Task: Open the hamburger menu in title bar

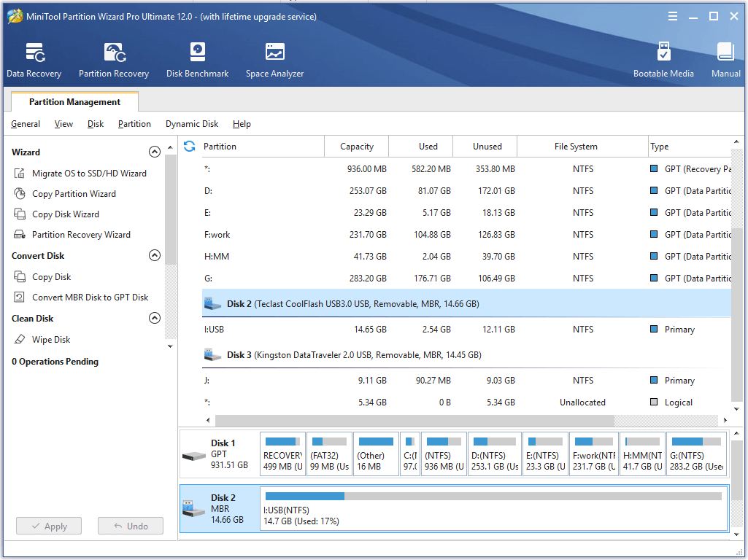Action: [673, 16]
